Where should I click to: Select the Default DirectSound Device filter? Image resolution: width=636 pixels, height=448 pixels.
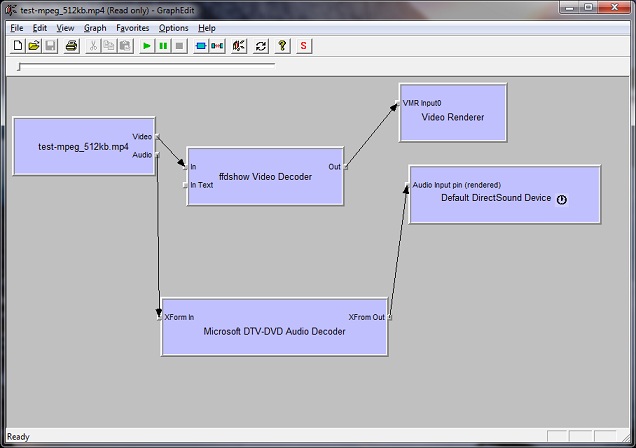(505, 194)
